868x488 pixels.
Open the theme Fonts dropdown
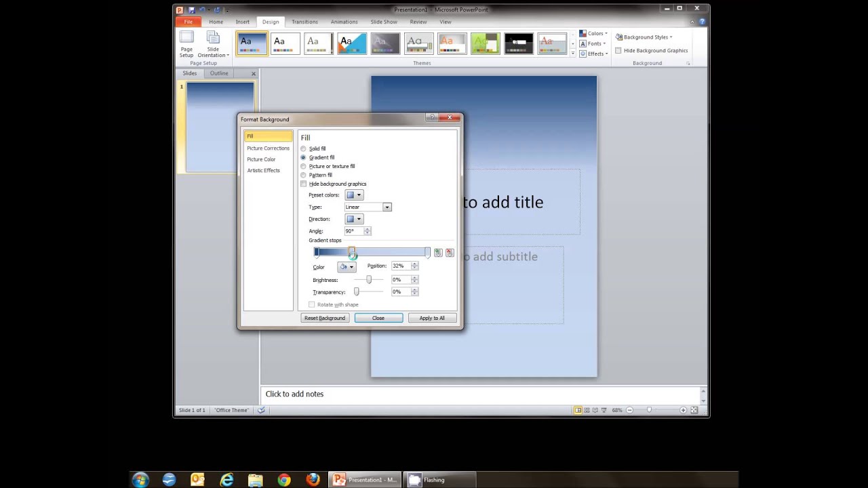click(x=593, y=43)
